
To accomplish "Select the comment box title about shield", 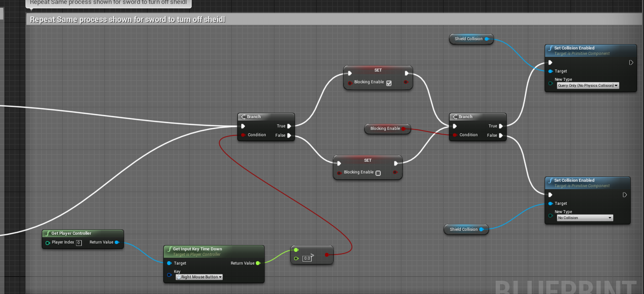I will 127,20.
